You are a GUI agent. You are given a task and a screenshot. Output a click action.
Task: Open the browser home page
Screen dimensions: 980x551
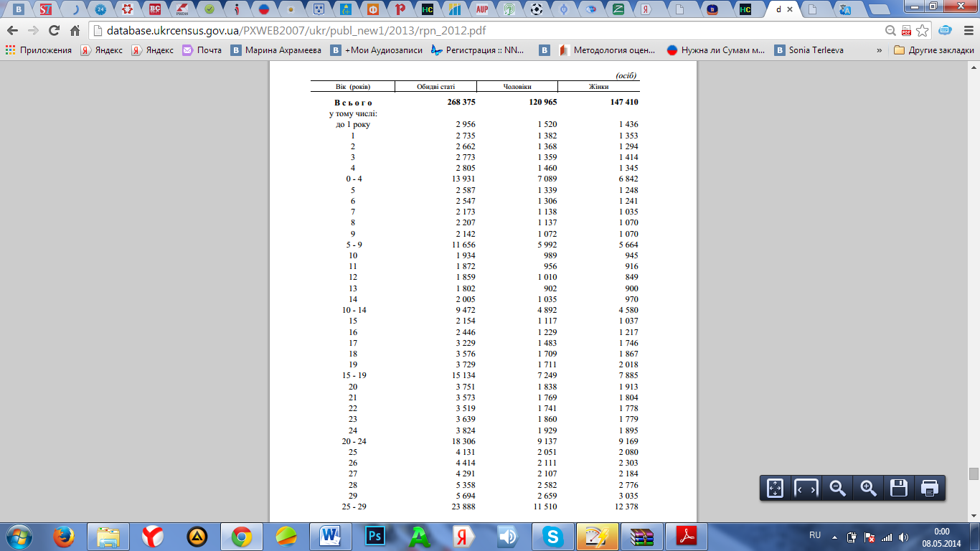point(75,31)
